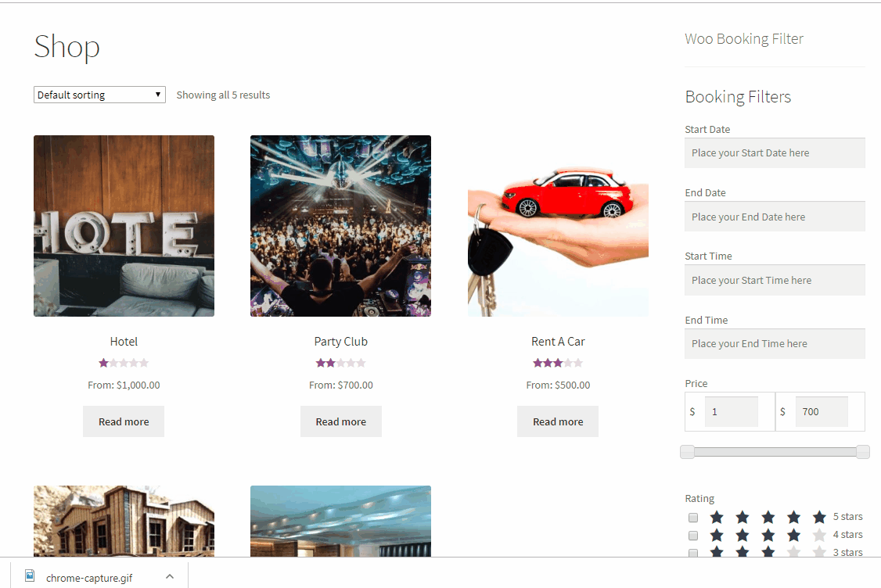Image resolution: width=881 pixels, height=588 pixels.
Task: Click the left handle of the price slider
Action: (x=687, y=452)
